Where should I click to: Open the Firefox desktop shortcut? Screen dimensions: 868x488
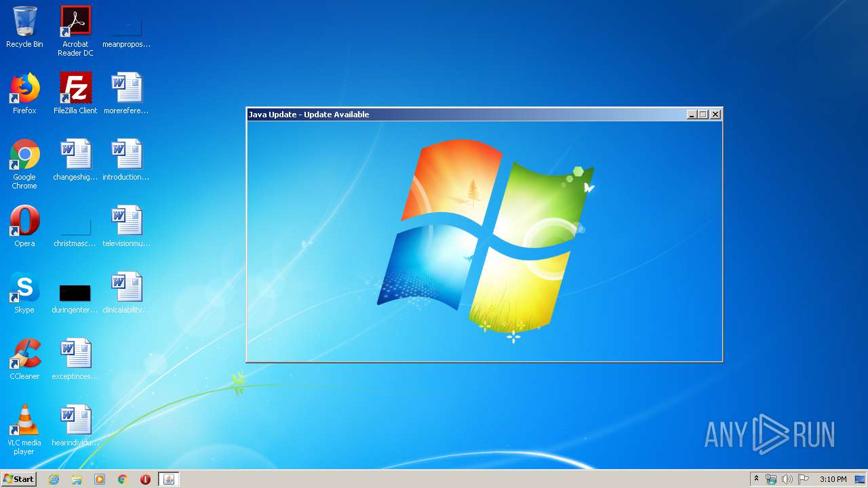[x=24, y=94]
